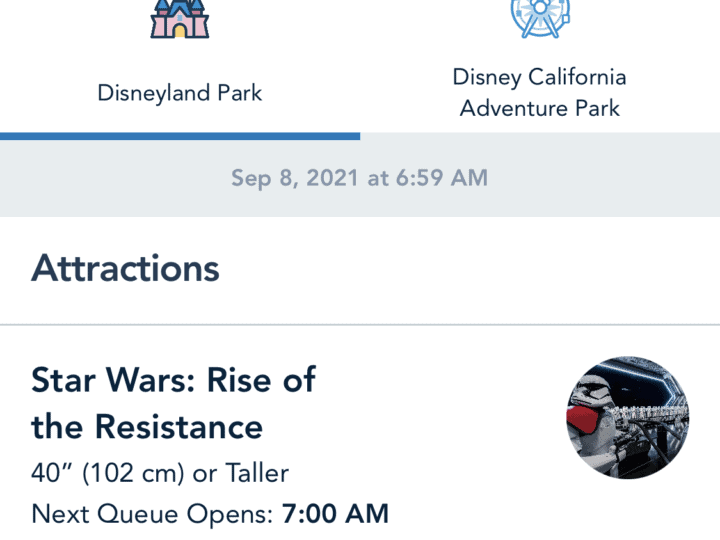This screenshot has height=540, width=720.
Task: Tap the Ferris wheel park icon
Action: tap(540, 18)
